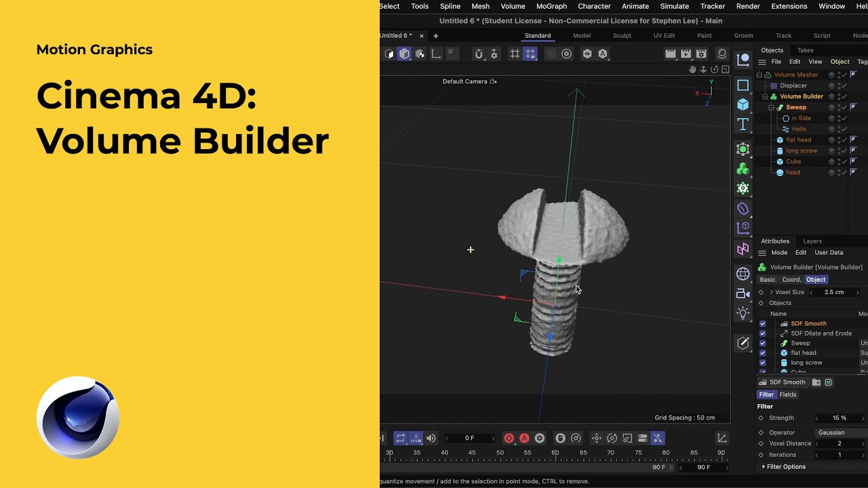Uncheck the Sweep layer checkbox
Image resolution: width=868 pixels, height=488 pixels.
[x=762, y=343]
